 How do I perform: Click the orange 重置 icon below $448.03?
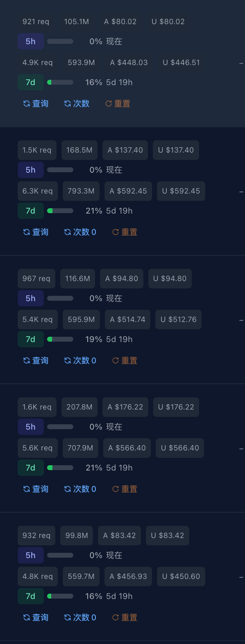[118, 104]
